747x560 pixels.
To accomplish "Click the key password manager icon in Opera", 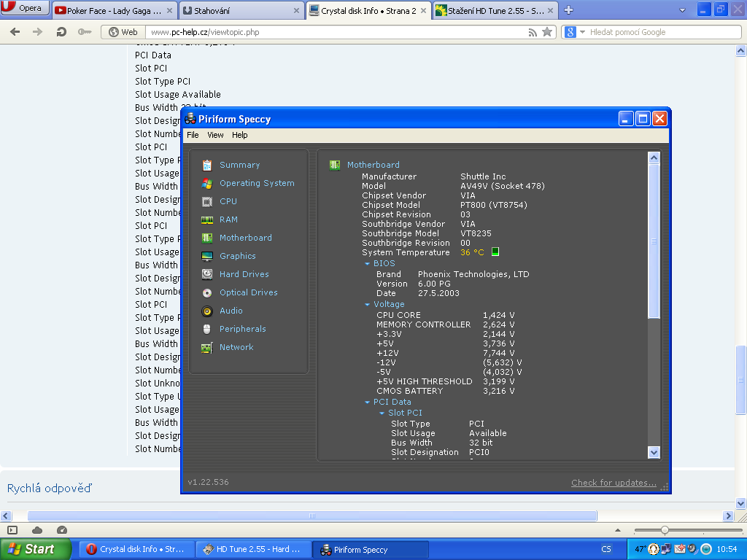I will click(85, 32).
